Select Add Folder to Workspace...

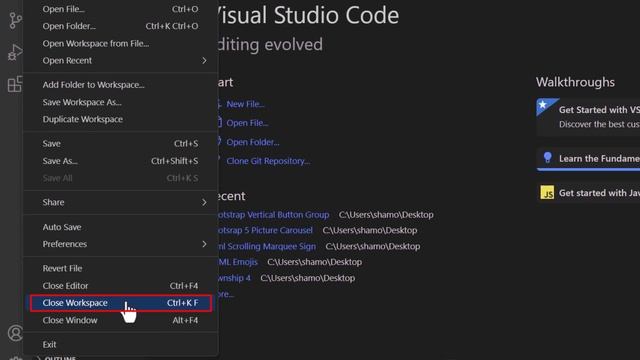120,84
